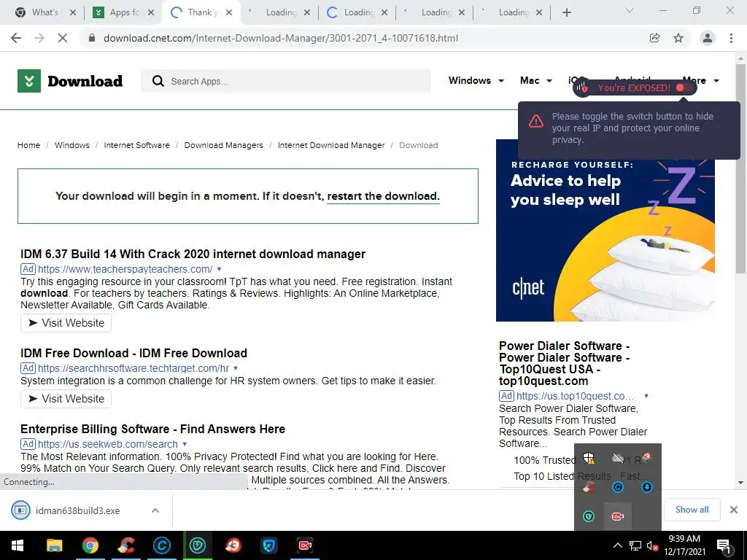Share this page from address bar
Image resolution: width=747 pixels, height=560 pixels.
click(655, 38)
